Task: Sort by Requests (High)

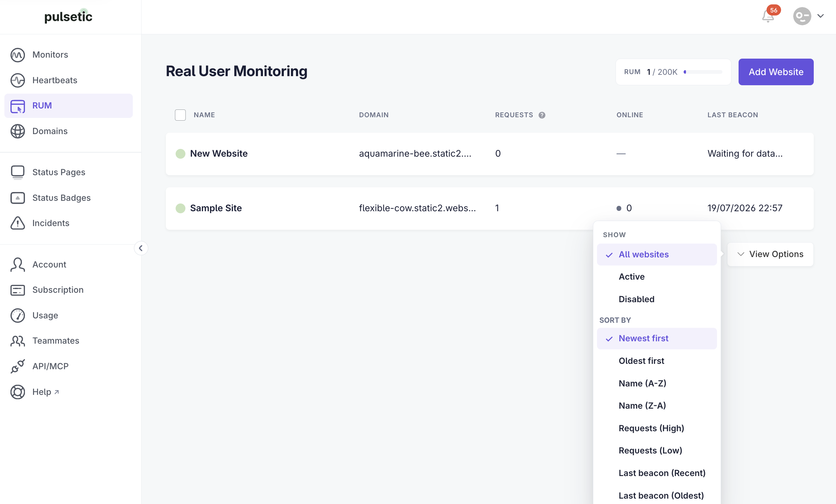Action: click(x=657, y=428)
